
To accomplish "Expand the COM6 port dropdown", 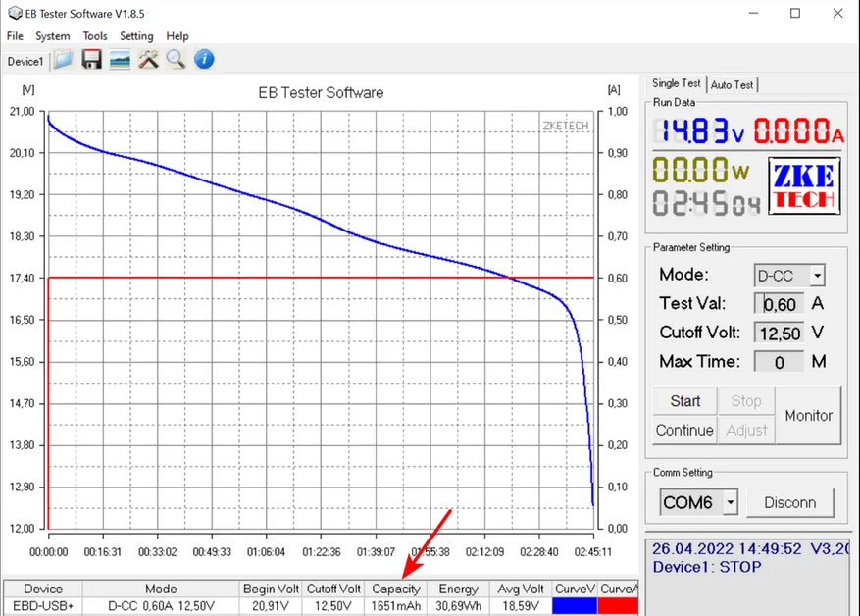I will (730, 502).
